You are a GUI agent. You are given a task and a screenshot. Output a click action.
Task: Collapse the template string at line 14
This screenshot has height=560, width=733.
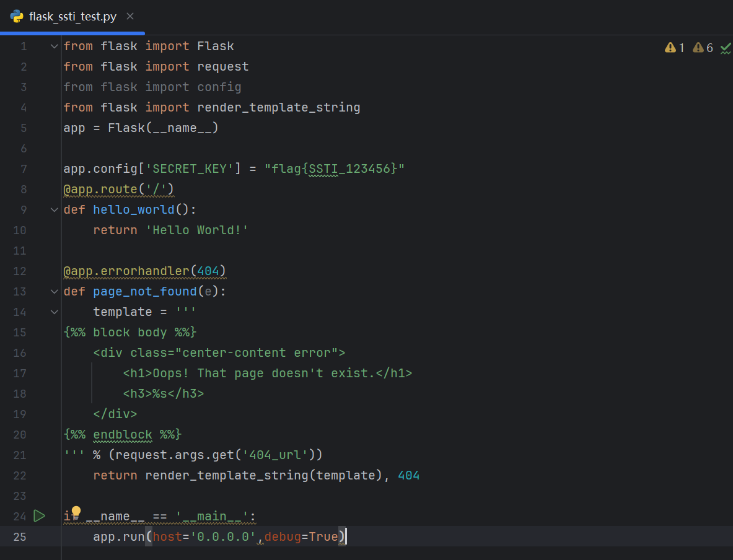point(55,312)
